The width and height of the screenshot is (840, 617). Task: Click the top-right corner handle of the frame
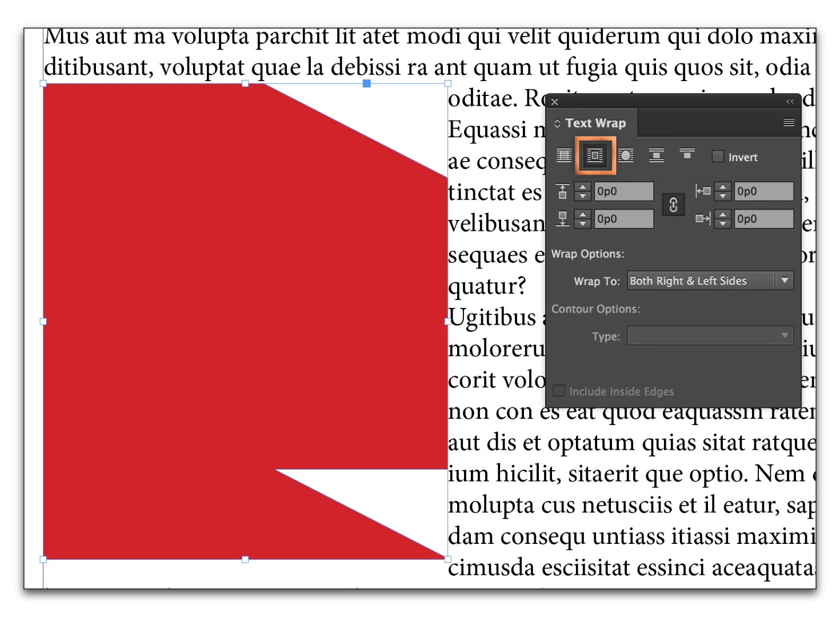[448, 84]
